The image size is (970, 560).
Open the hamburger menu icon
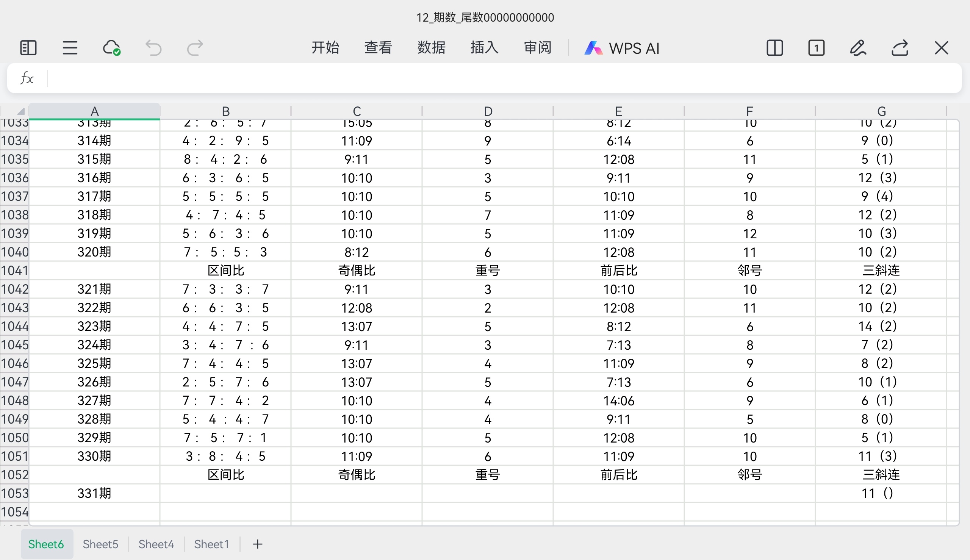coord(70,48)
